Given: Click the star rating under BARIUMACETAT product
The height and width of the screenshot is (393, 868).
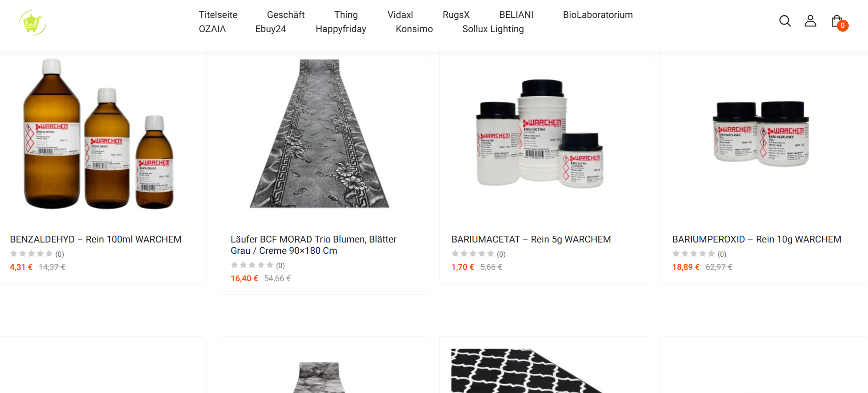Looking at the screenshot, I should click(x=473, y=254).
